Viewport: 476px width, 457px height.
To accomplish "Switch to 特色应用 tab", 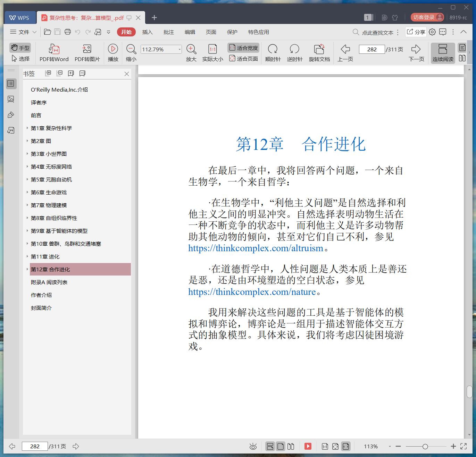I will [258, 32].
